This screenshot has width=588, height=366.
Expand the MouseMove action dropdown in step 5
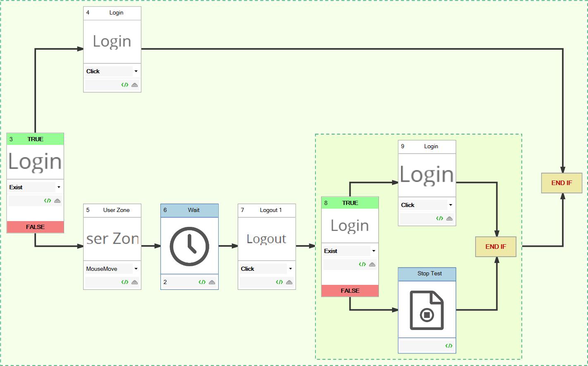click(x=136, y=269)
